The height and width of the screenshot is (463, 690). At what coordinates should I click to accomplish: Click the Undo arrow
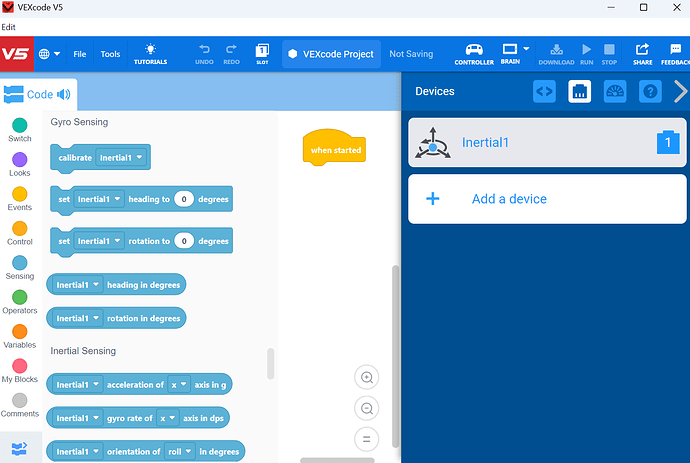click(204, 54)
